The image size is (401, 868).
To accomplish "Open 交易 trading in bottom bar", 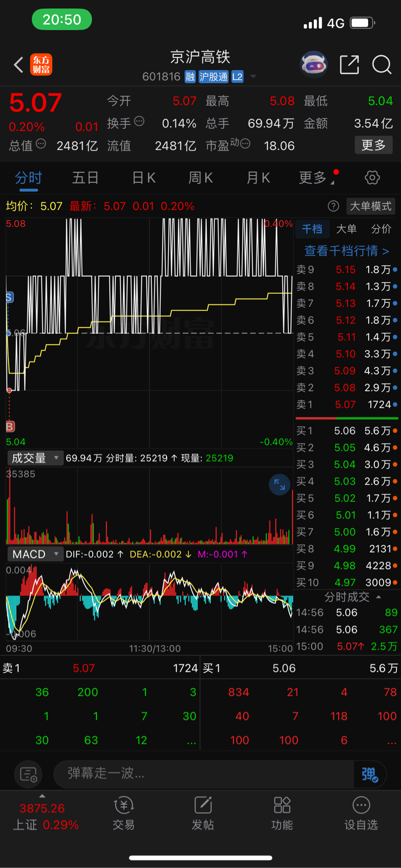I will point(124,814).
